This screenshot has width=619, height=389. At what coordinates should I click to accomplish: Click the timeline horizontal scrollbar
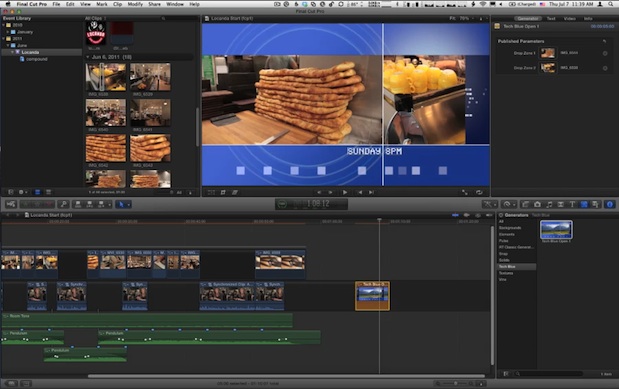point(286,376)
